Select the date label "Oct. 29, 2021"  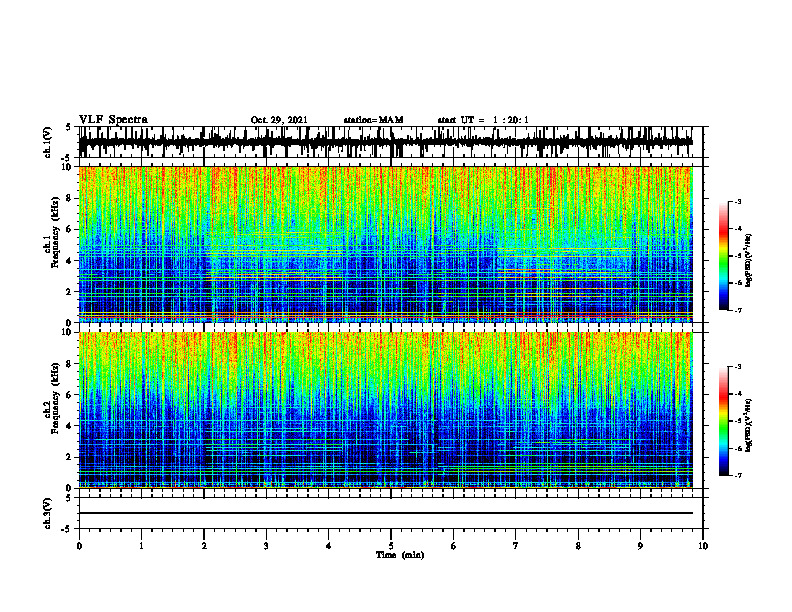click(279, 120)
